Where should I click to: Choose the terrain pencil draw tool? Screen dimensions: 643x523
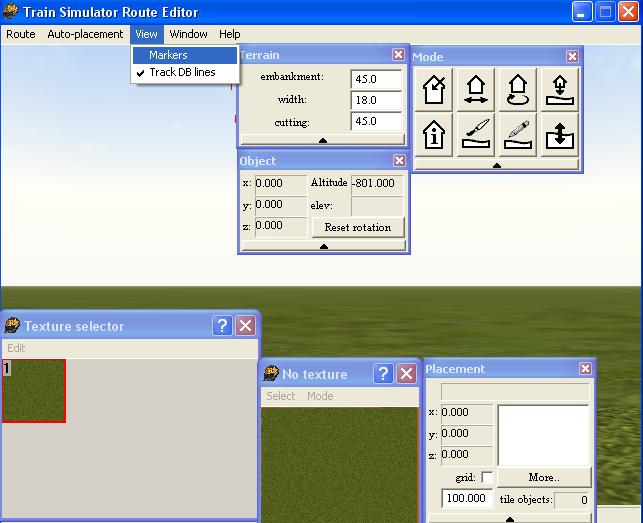point(518,134)
